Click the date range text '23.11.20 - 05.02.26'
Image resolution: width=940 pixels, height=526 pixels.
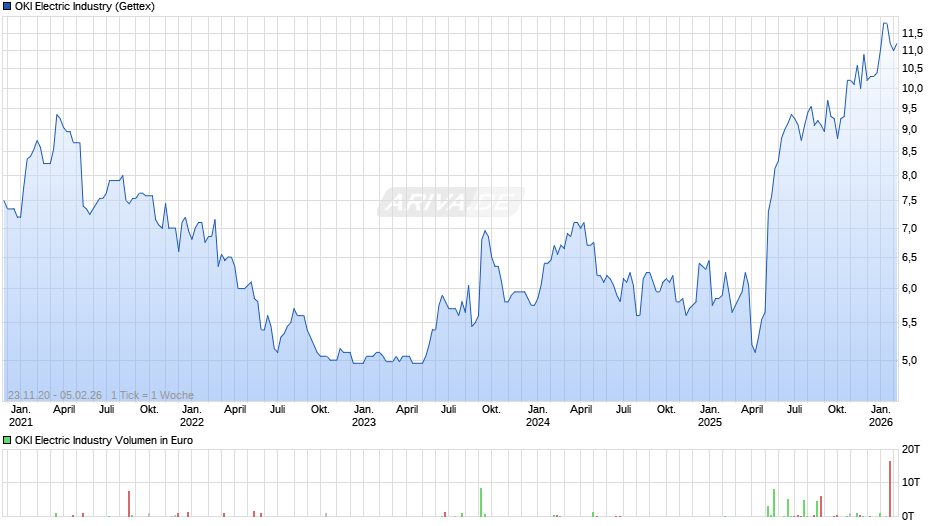tap(55, 395)
